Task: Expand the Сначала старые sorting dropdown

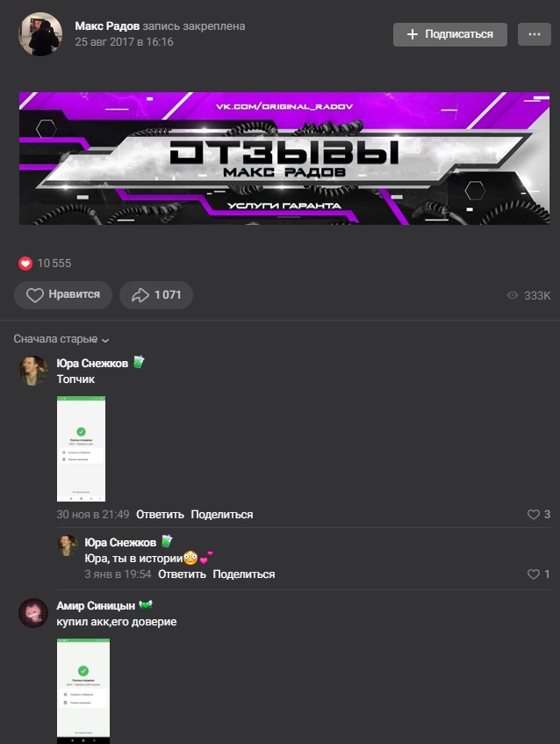Action: 61,339
